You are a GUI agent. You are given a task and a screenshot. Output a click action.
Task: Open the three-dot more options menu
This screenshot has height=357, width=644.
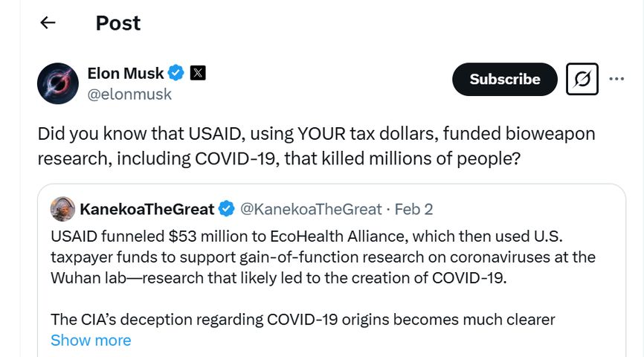point(616,79)
